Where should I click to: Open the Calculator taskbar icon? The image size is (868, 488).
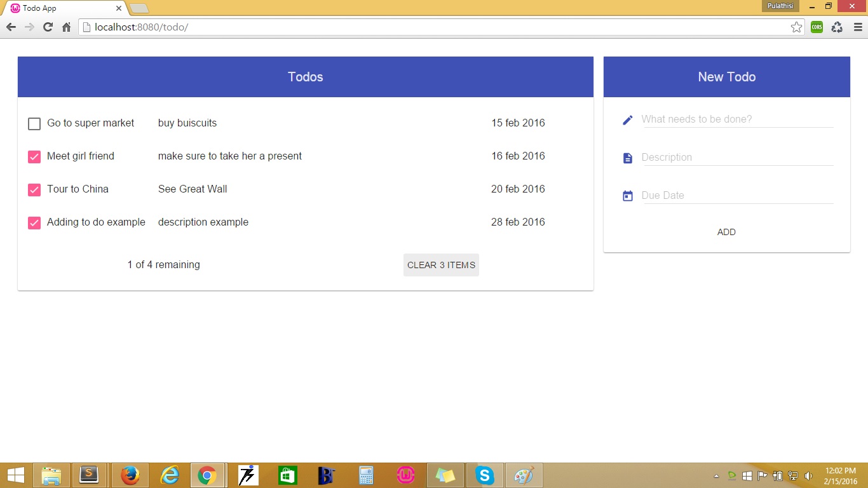coord(366,475)
